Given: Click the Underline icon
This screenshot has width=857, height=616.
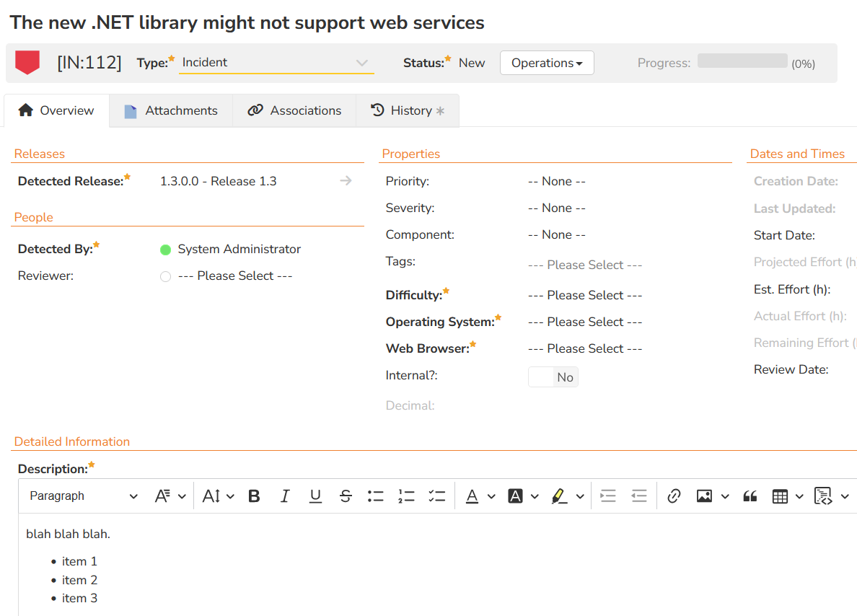Looking at the screenshot, I should coord(315,496).
